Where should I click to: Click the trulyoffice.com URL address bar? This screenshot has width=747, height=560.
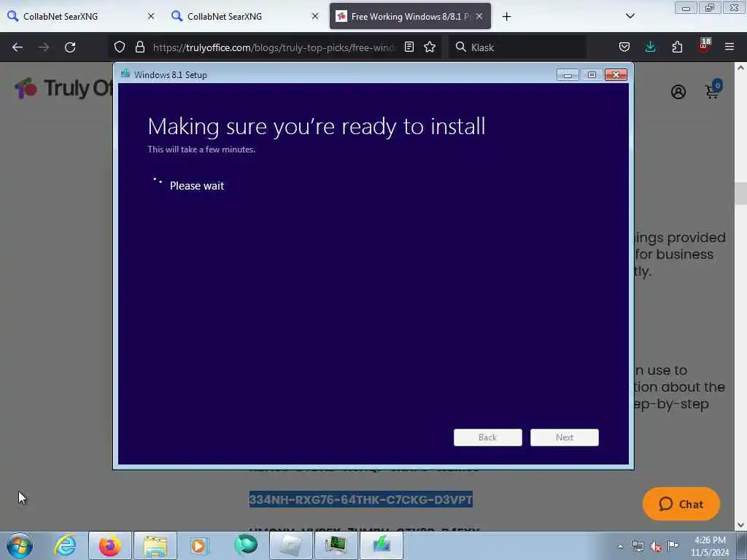coord(274,47)
